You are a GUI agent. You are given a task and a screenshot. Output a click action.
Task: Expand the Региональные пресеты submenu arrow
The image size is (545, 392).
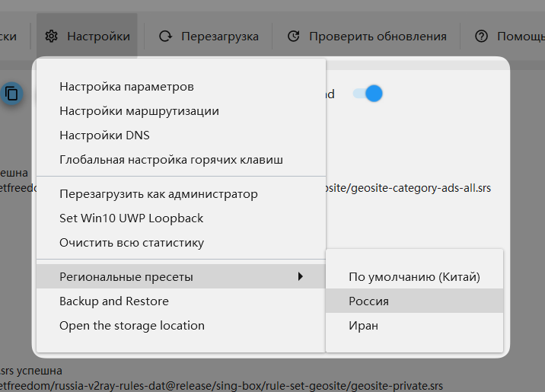301,276
